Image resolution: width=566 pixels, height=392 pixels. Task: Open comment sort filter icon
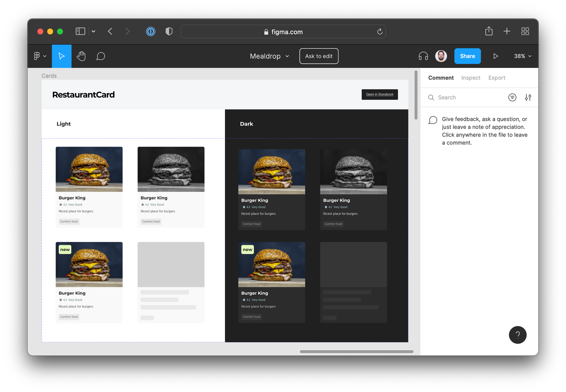pos(512,97)
